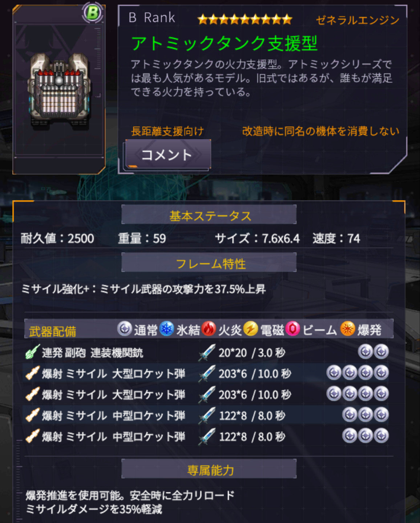Click the ゼネラルエンジン manufacturer link
Screen dimensions: 420x523
coord(358,20)
